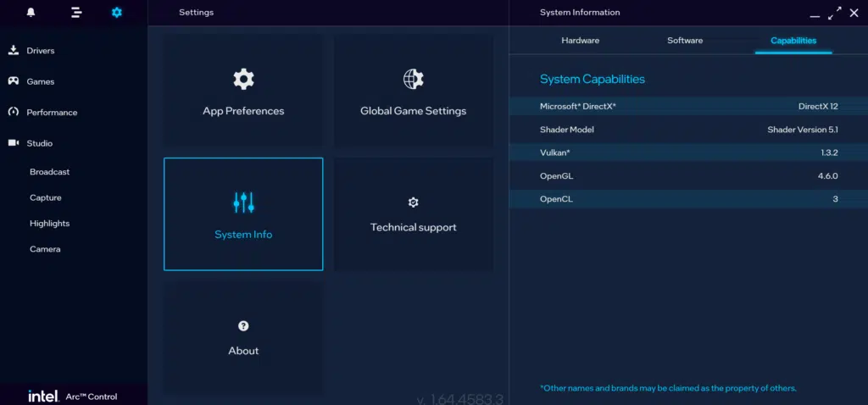Click the Drivers download icon
868x405 pixels.
point(14,50)
